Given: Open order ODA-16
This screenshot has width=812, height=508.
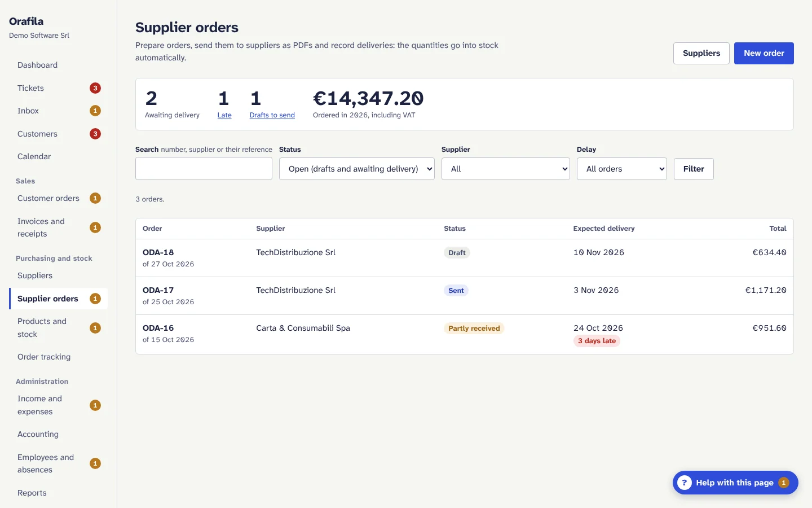Looking at the screenshot, I should coord(158,328).
